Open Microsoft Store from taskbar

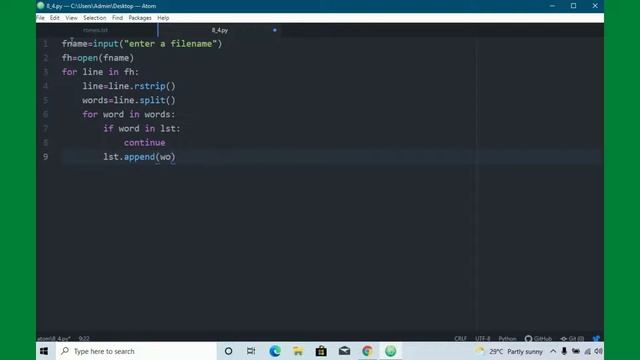click(321, 351)
